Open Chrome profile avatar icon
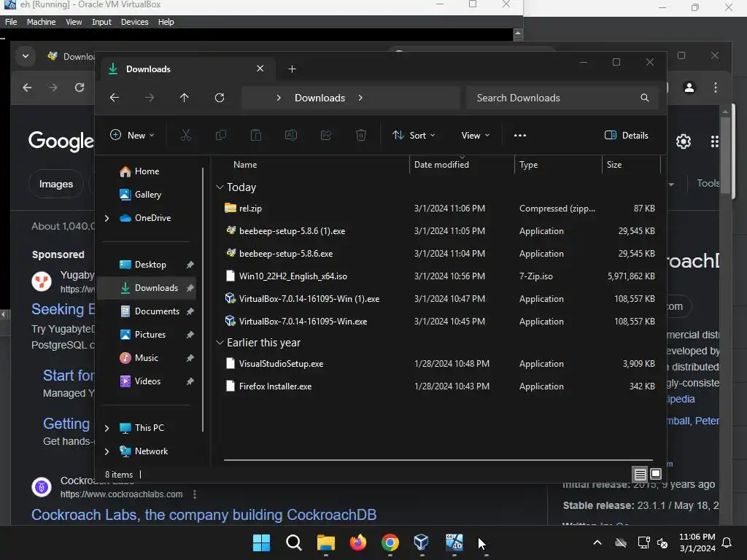747x560 pixels. 689,87
